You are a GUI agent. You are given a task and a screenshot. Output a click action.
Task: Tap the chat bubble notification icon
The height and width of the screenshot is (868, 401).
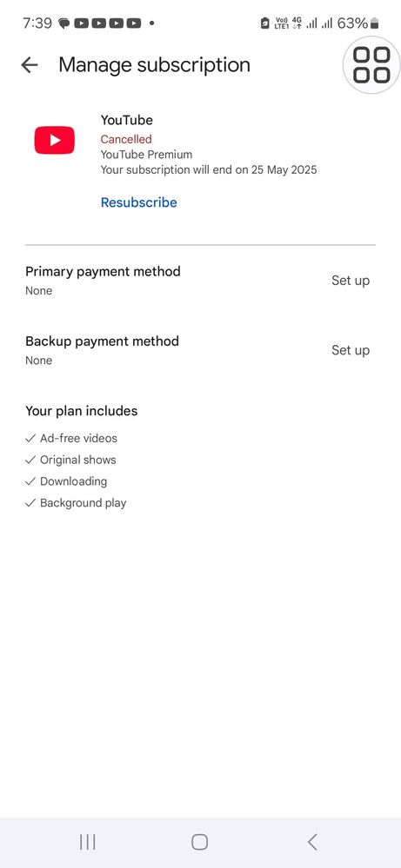point(64,23)
